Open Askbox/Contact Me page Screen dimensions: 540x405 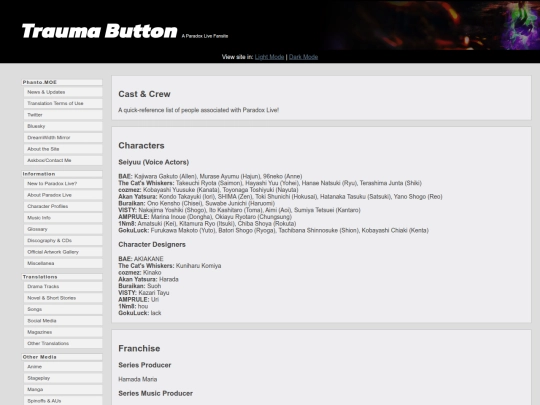tap(63, 160)
